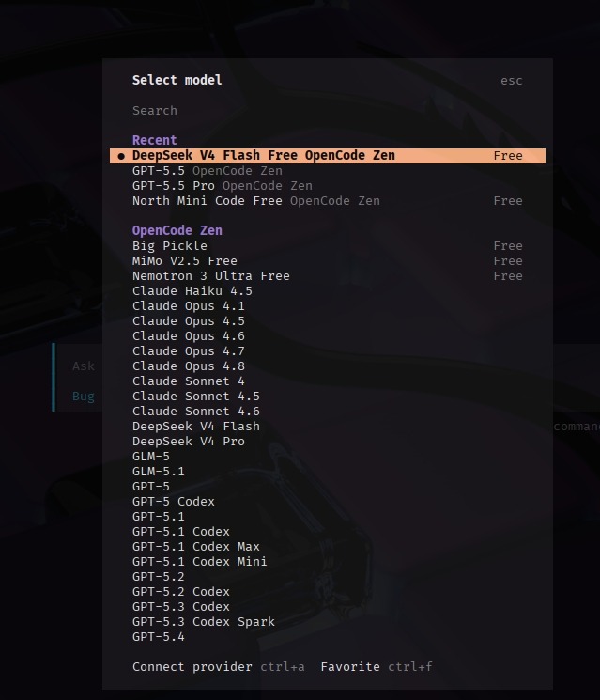Image resolution: width=600 pixels, height=700 pixels.
Task: Select the GPT-5 model
Action: 328,487
